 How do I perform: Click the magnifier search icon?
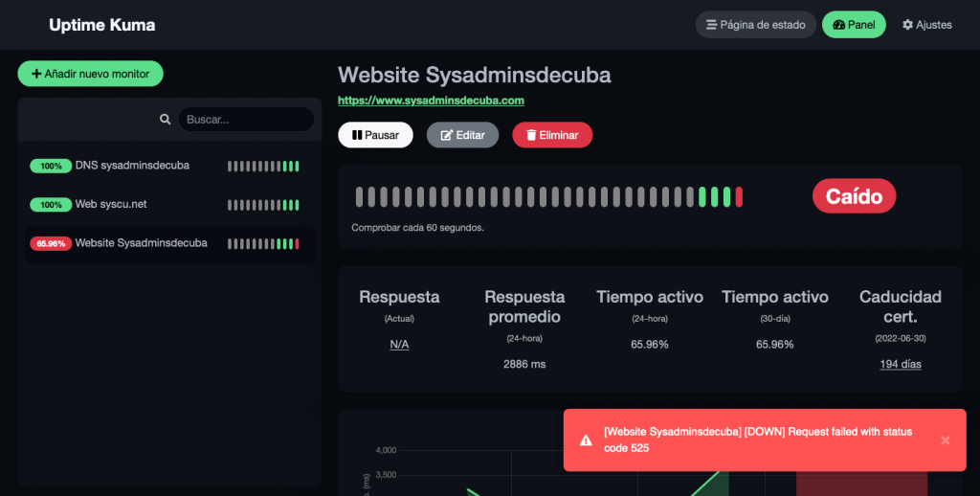pos(165,119)
